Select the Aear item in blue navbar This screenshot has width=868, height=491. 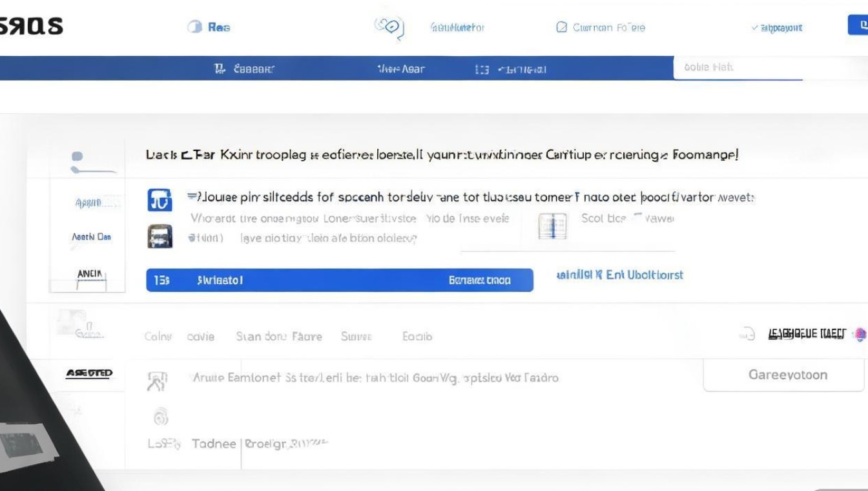coord(401,68)
